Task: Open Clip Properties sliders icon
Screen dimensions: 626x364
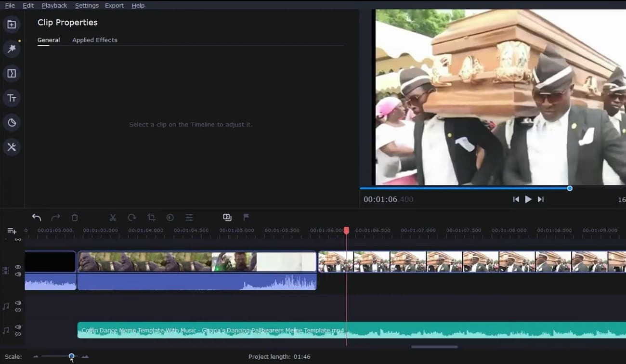Action: coord(189,218)
